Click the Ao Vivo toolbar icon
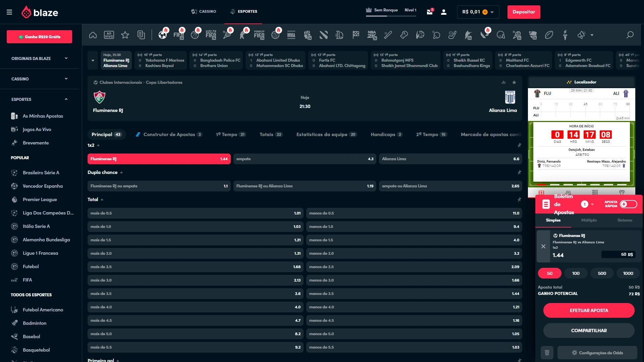The height and width of the screenshot is (362, 644). [x=109, y=35]
